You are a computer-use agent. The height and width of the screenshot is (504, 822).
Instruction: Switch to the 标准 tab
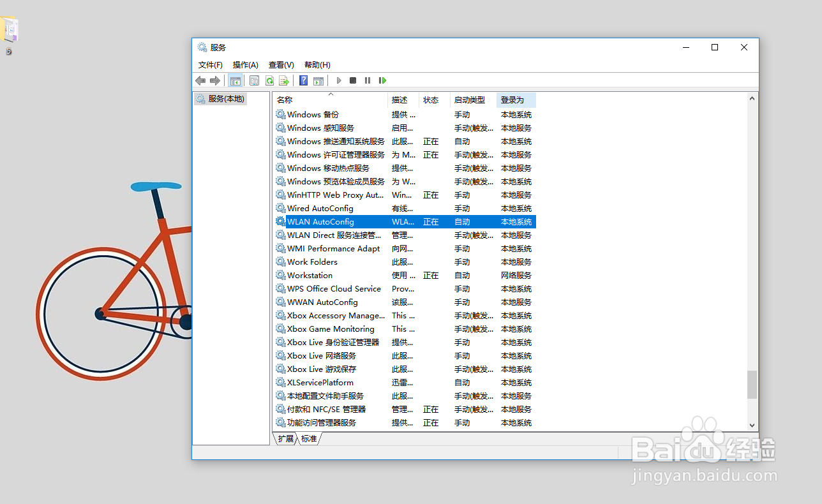click(x=309, y=439)
